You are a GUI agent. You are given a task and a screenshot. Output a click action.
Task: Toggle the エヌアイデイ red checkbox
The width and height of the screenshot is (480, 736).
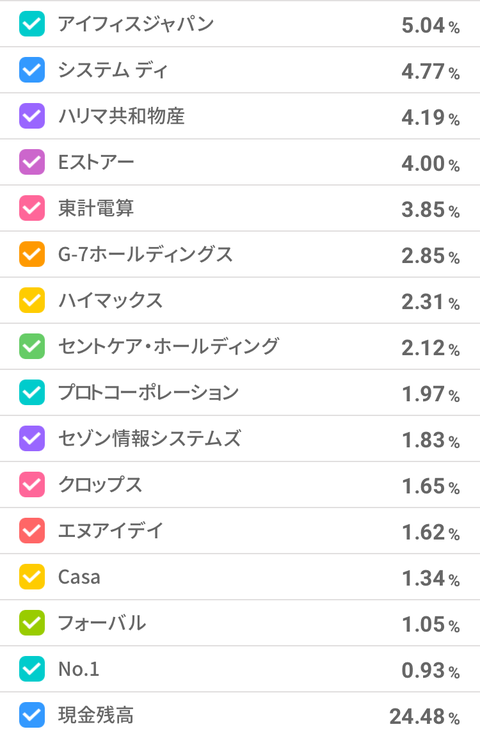tap(32, 530)
